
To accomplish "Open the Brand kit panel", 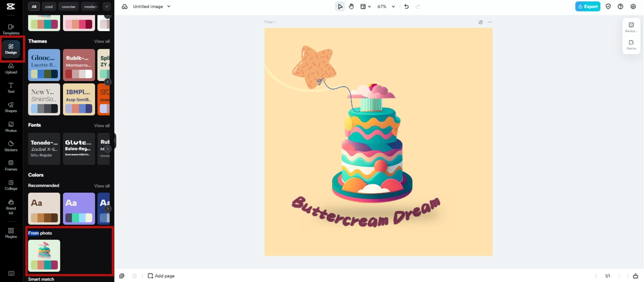I will point(11,207).
